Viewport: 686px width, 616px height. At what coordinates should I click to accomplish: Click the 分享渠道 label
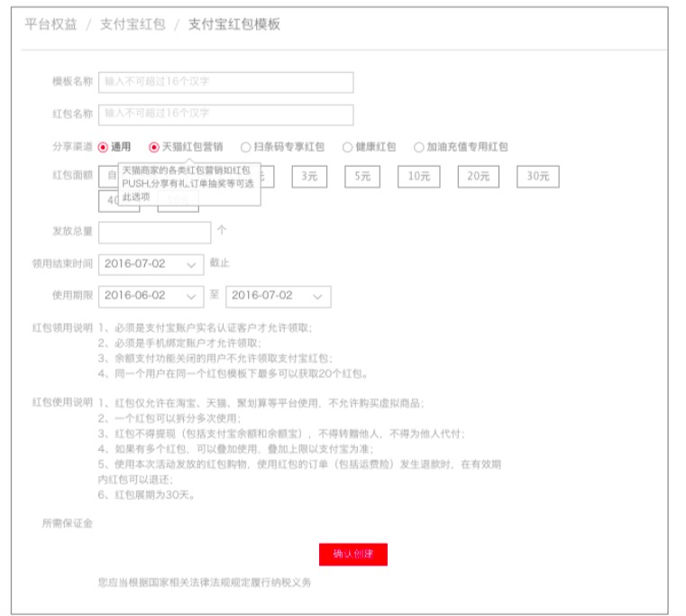[x=72, y=147]
